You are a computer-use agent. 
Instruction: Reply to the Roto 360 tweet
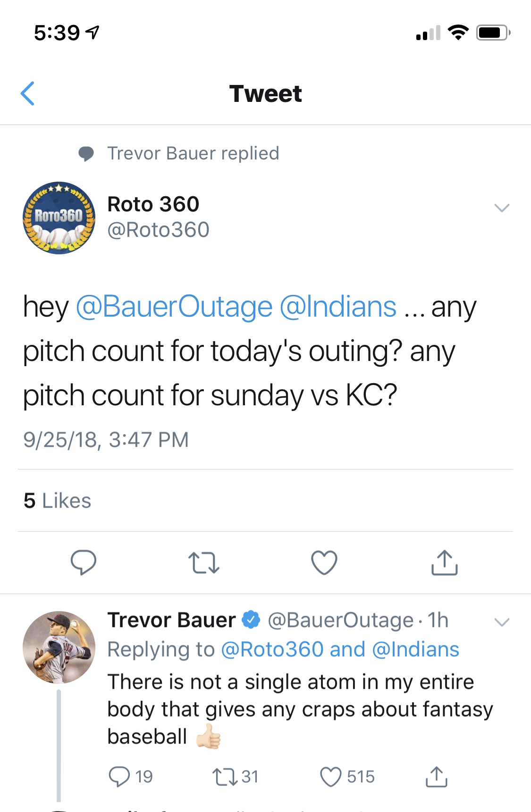pyautogui.click(x=83, y=562)
